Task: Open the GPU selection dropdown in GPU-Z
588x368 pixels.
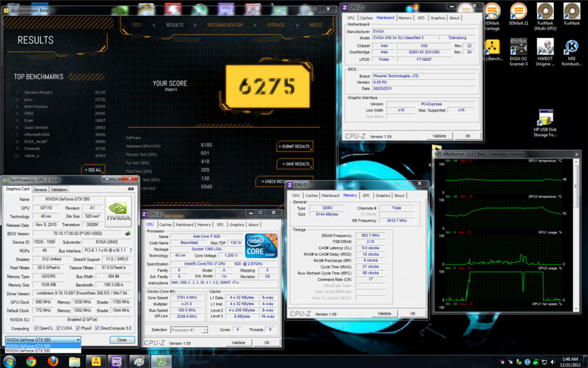Action: click(x=42, y=339)
